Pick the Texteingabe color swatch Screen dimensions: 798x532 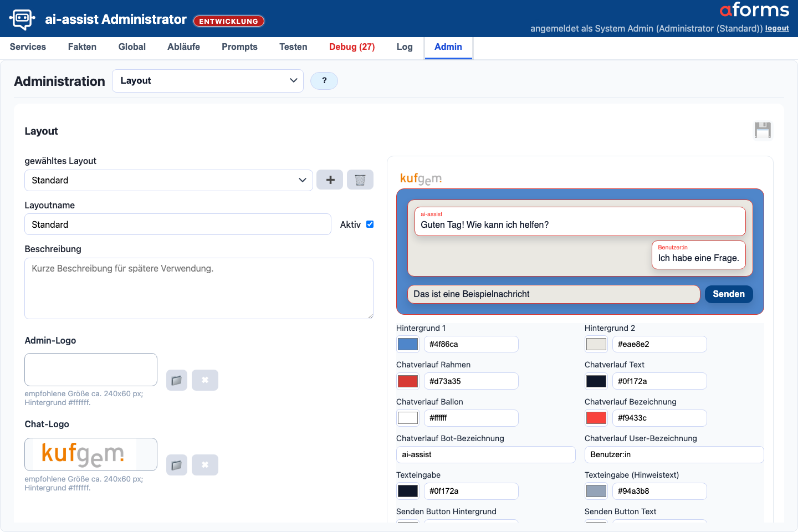pos(408,491)
